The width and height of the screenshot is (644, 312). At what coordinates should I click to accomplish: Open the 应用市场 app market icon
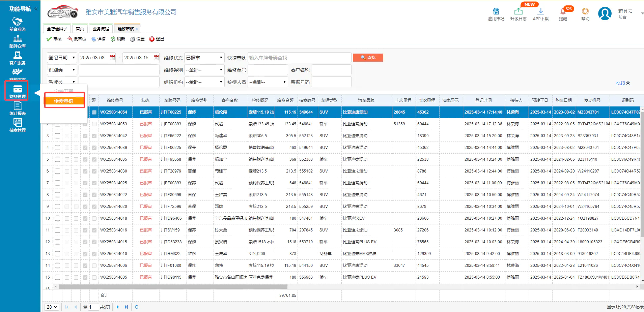click(x=496, y=14)
